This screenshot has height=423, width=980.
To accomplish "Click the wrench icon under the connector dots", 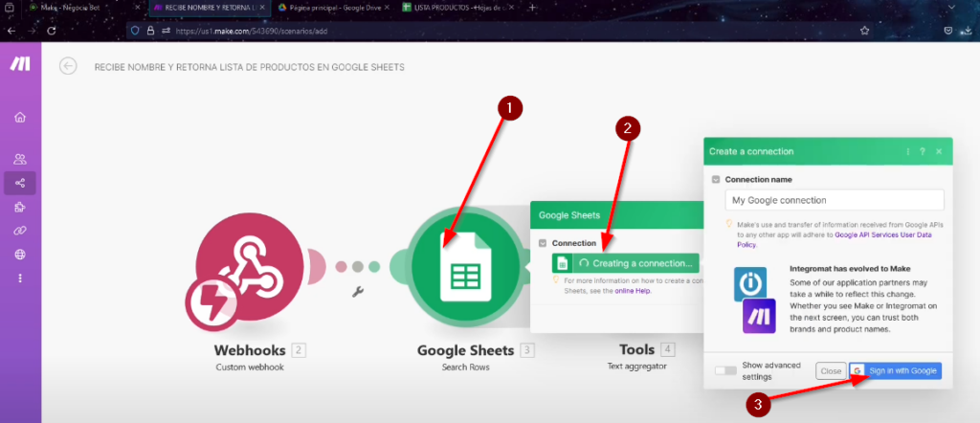I will coord(358,291).
